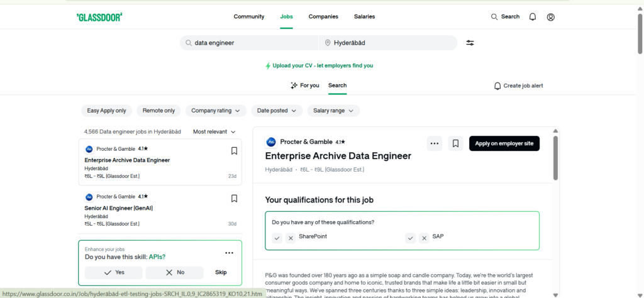The width and height of the screenshot is (644, 298).
Task: Select the Search tab
Action: (337, 86)
